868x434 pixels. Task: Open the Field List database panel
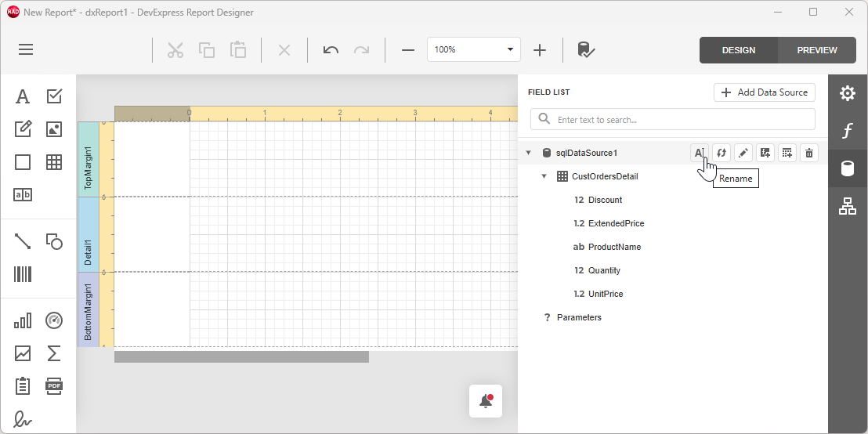pyautogui.click(x=848, y=168)
